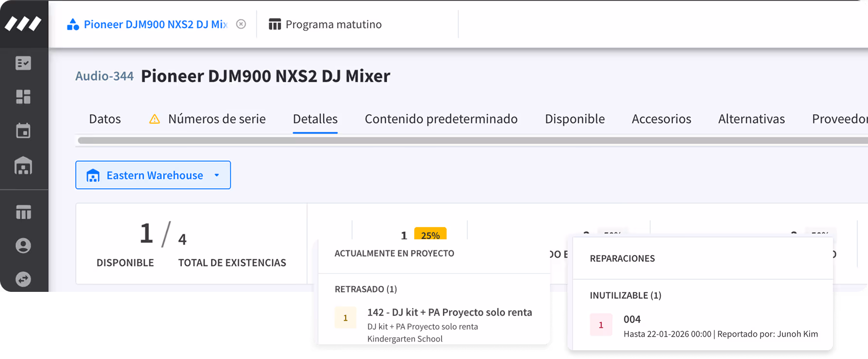The image size is (868, 359).
Task: Click the ACTUALMENTE EN PROYECTO heading
Action: 394,253
